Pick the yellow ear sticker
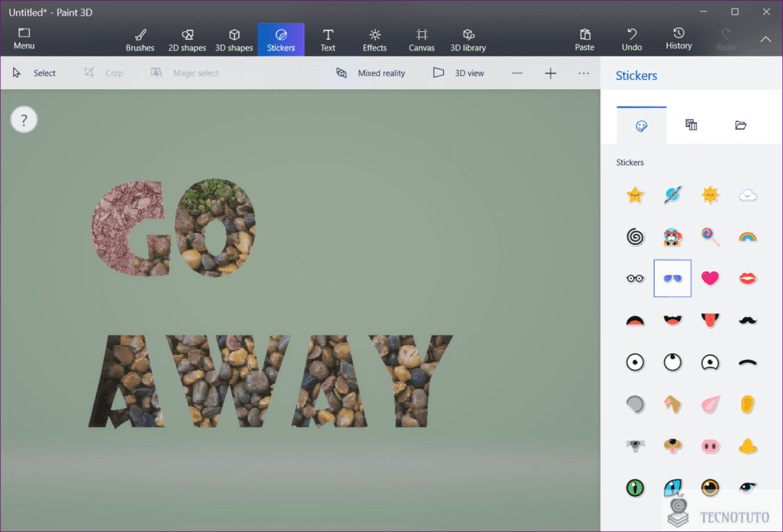 click(748, 404)
